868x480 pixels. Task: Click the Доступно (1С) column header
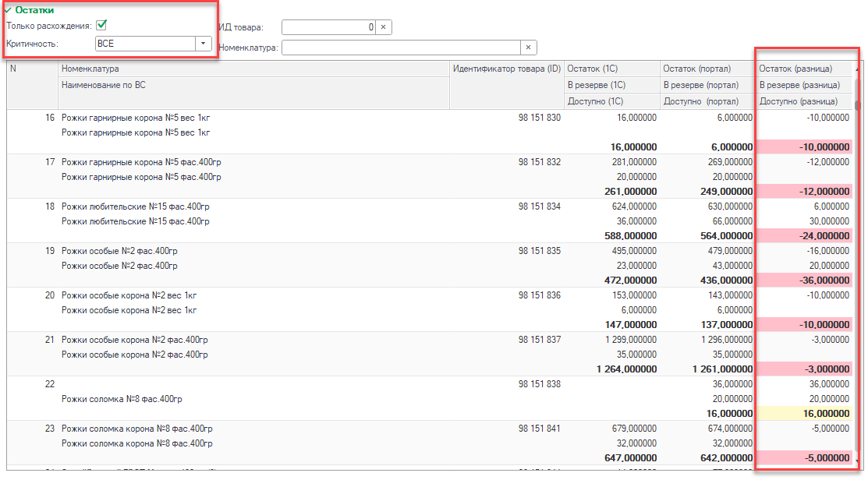611,101
